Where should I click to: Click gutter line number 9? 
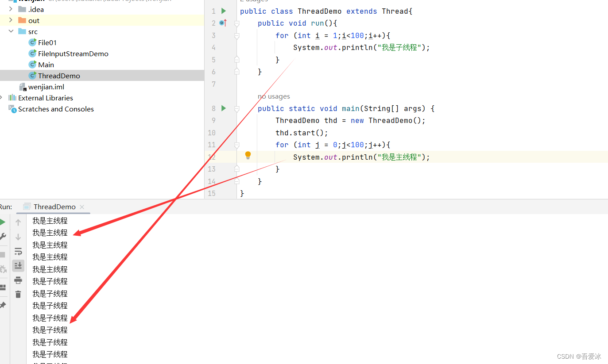[x=213, y=120]
